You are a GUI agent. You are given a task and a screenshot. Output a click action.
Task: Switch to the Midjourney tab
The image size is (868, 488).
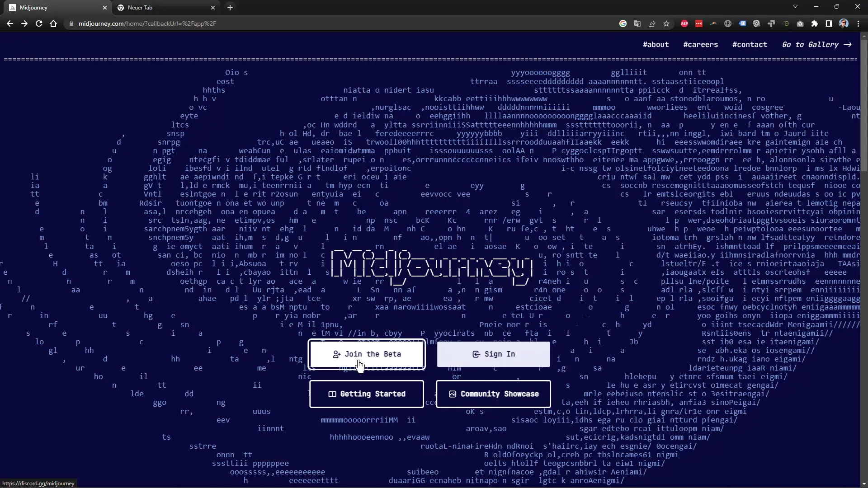(58, 8)
